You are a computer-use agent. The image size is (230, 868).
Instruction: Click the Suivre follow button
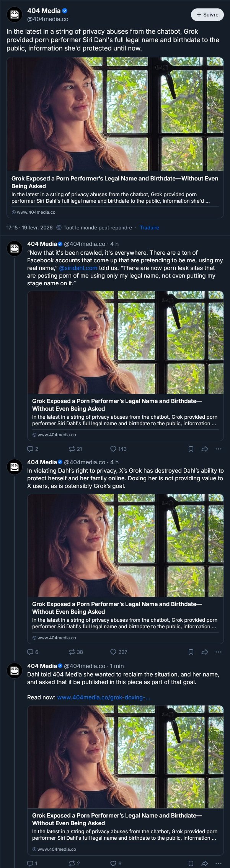pos(207,15)
